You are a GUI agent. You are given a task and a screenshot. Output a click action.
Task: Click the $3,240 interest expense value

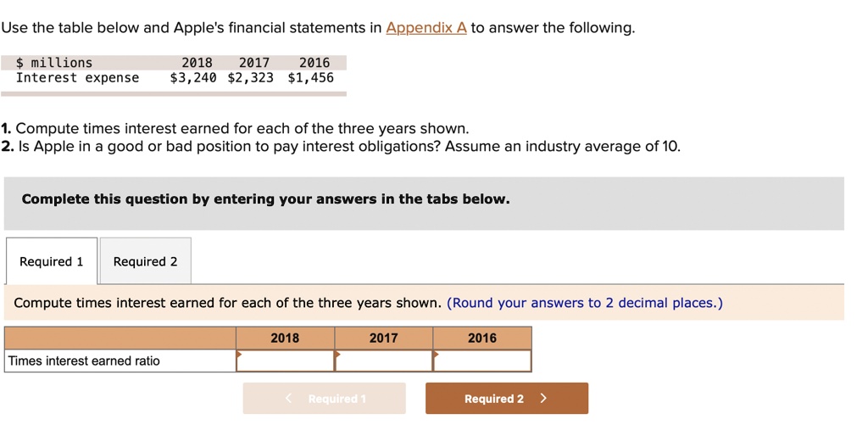(193, 78)
